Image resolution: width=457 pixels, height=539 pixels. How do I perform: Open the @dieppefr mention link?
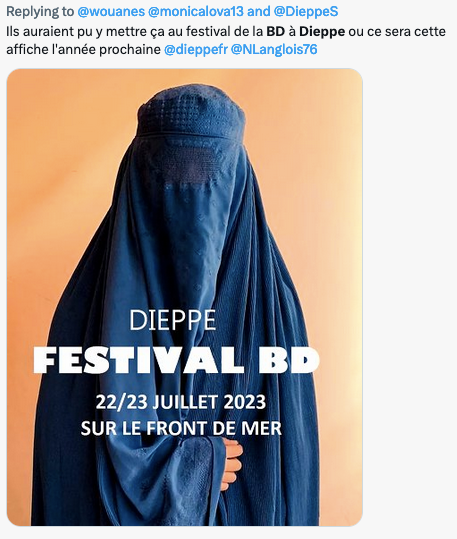click(196, 50)
